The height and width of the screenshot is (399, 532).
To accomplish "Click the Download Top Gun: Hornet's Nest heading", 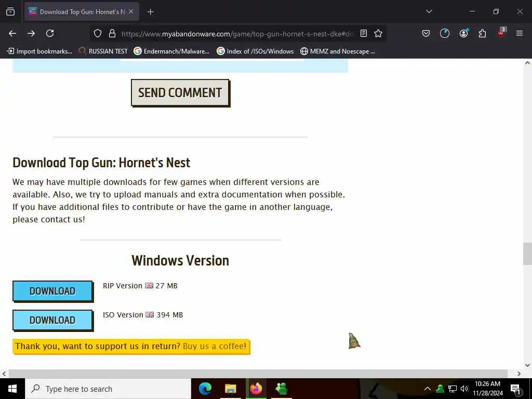I will coord(101,163).
